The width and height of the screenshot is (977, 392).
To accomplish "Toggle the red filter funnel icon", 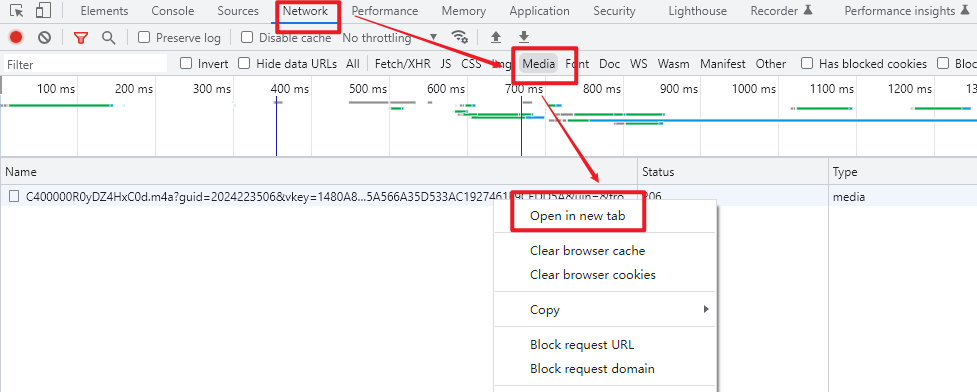I will point(80,37).
